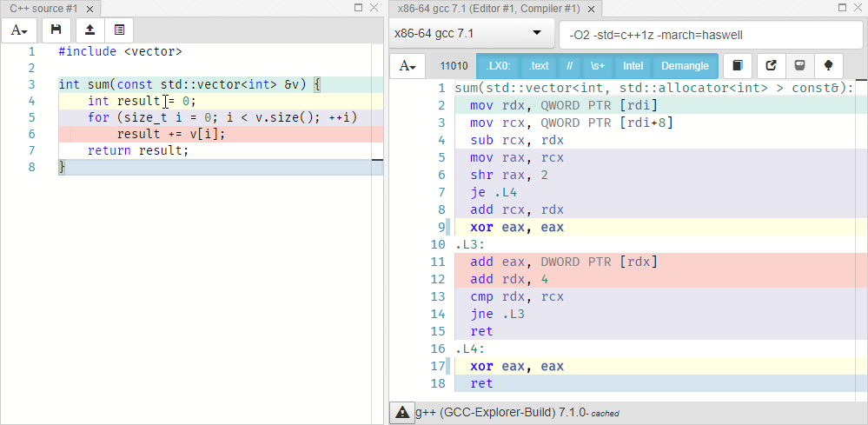This screenshot has height=425, width=868.
Task: Toggle the .text directives filter
Action: (x=540, y=66)
